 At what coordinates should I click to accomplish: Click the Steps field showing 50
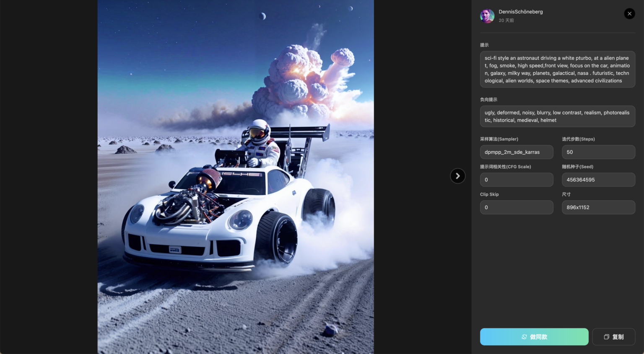598,152
